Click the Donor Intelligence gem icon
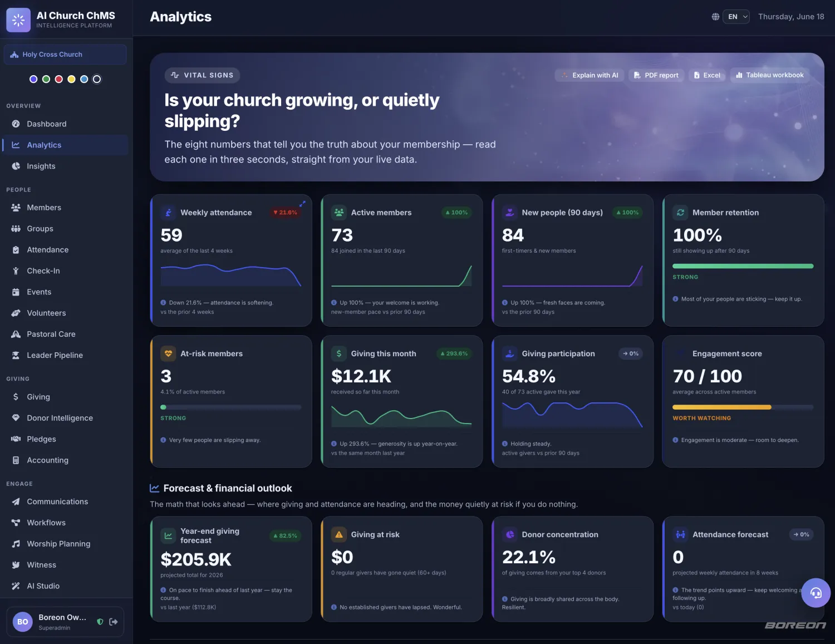Image resolution: width=835 pixels, height=644 pixels. pos(16,418)
